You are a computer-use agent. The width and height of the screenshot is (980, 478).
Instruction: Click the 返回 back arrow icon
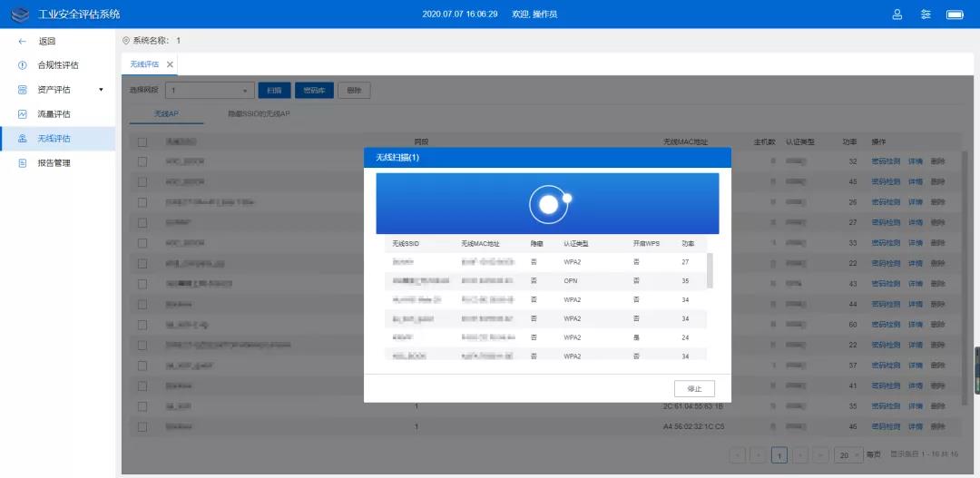pos(22,41)
